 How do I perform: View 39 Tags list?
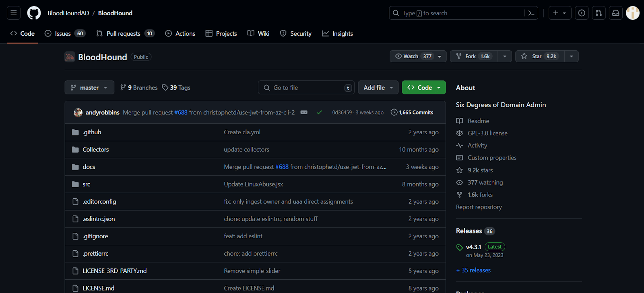click(x=176, y=88)
